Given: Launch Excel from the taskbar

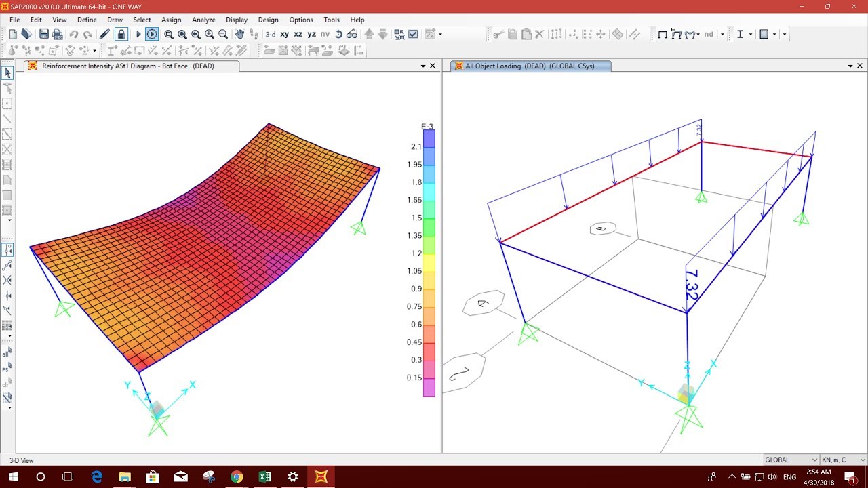Looking at the screenshot, I should click(x=264, y=477).
